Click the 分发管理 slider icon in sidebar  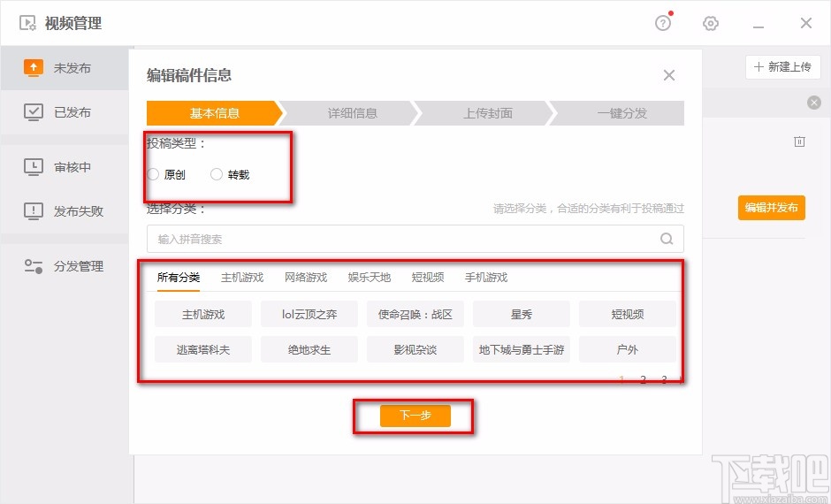point(34,266)
